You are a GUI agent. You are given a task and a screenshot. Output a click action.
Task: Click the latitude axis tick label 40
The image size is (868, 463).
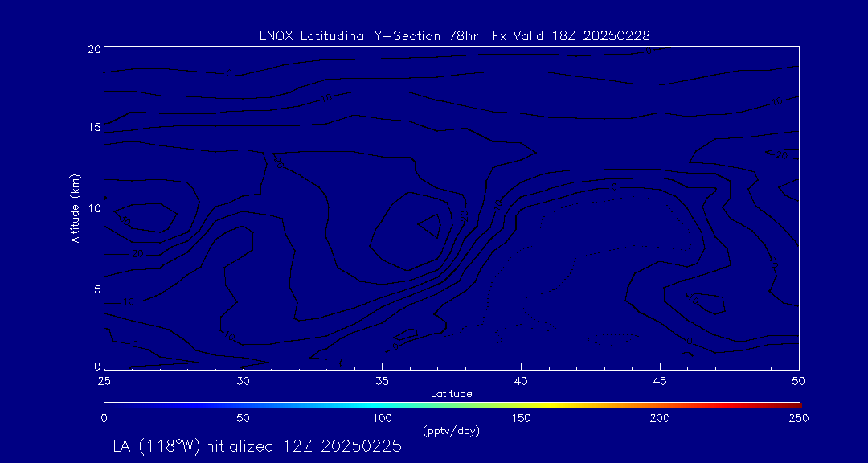[x=521, y=380]
